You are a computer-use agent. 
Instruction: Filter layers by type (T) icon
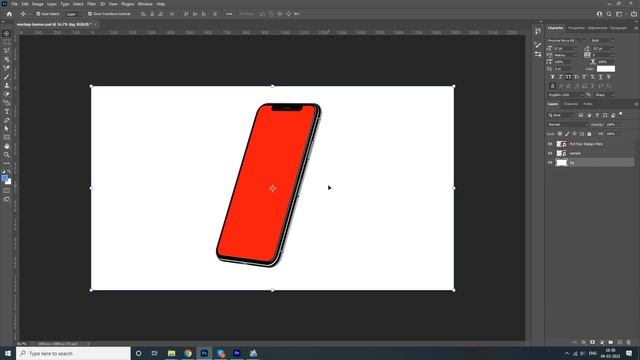click(x=597, y=115)
